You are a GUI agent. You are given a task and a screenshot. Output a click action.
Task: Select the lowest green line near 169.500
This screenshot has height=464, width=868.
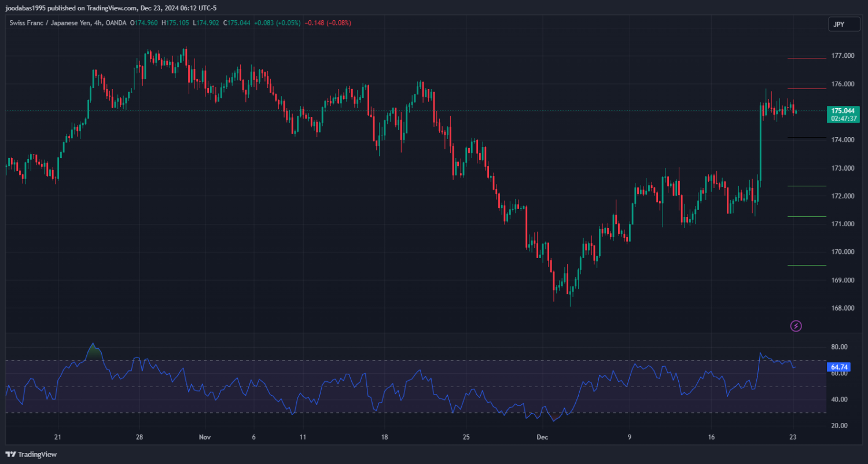[x=807, y=266]
